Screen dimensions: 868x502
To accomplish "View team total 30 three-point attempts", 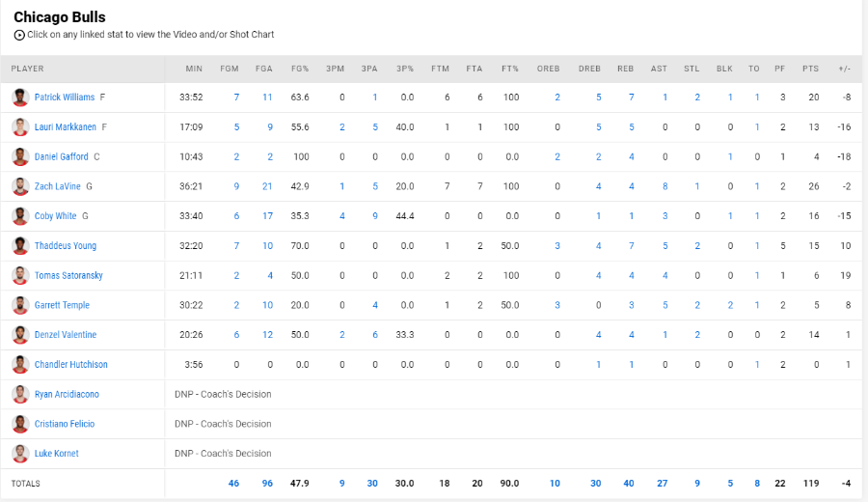I will pos(372,483).
